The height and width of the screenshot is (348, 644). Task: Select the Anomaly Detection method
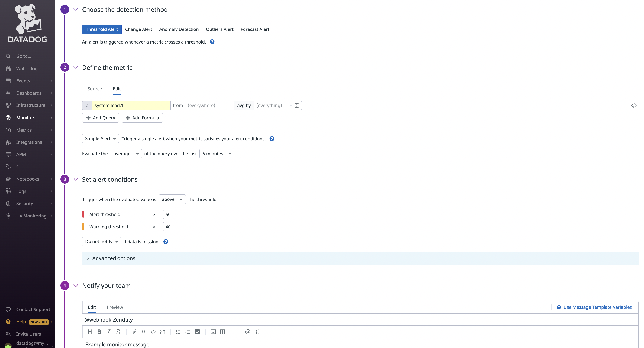[x=179, y=29]
